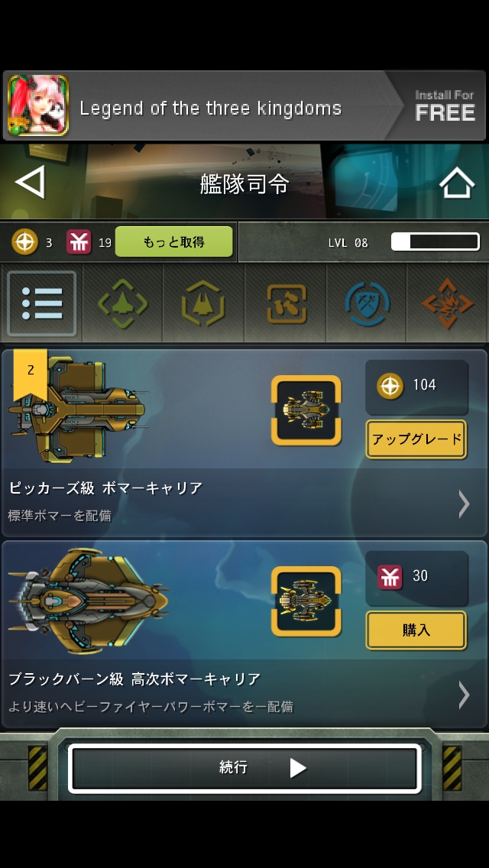The width and height of the screenshot is (489, 868).
Task: Open the olive hexagon ship category
Action: click(203, 303)
